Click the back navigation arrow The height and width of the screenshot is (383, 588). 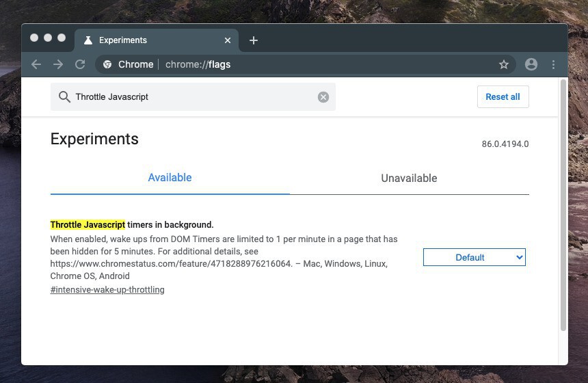(x=36, y=64)
